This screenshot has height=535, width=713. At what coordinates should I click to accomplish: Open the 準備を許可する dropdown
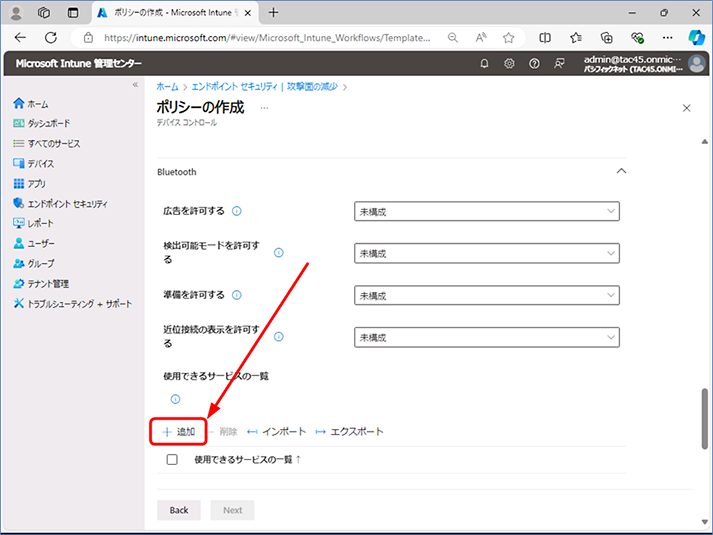pyautogui.click(x=487, y=295)
